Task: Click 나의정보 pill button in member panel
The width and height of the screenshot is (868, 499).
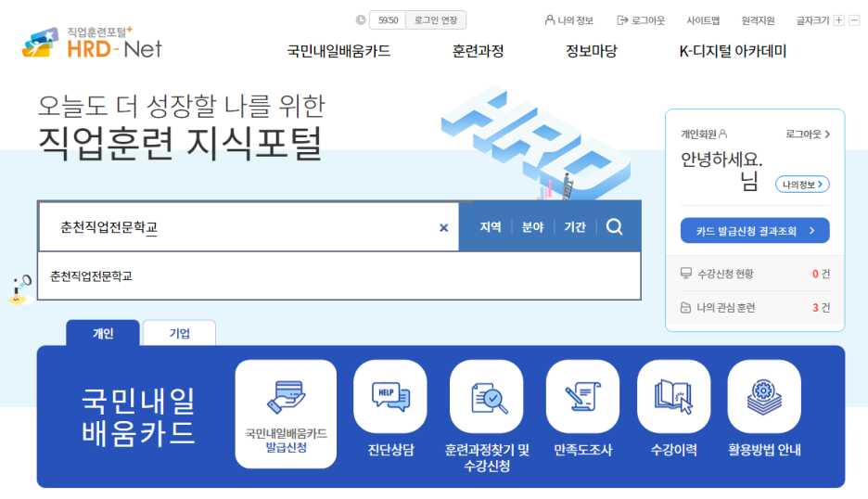Action: pyautogui.click(x=802, y=185)
